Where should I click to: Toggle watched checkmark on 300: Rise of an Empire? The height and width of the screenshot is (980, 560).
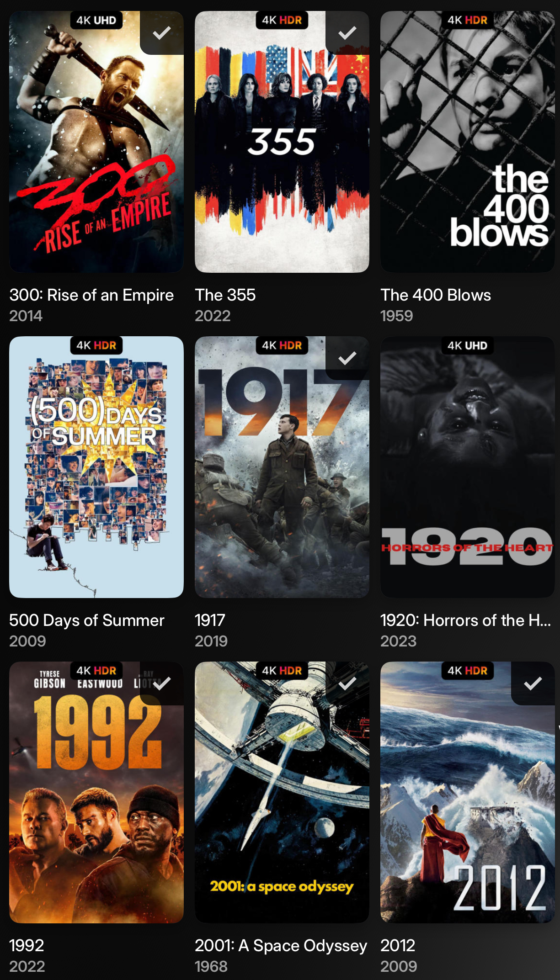tap(162, 33)
